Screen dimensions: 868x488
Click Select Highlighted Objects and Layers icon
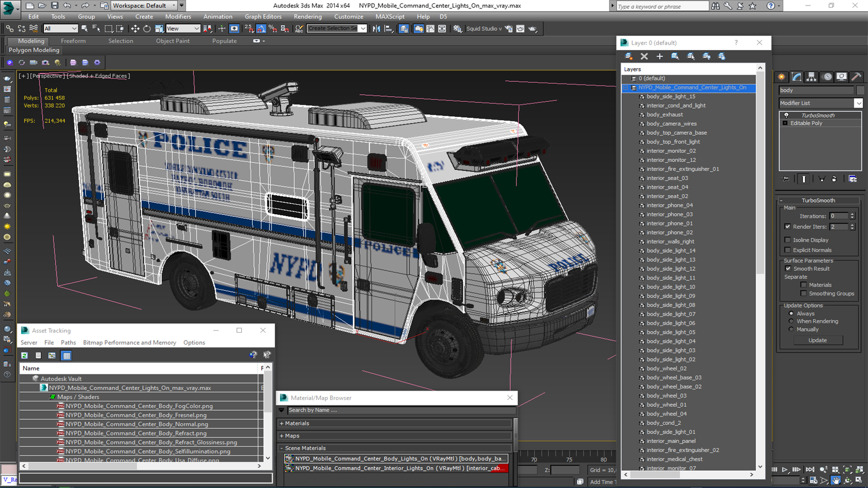pos(675,56)
